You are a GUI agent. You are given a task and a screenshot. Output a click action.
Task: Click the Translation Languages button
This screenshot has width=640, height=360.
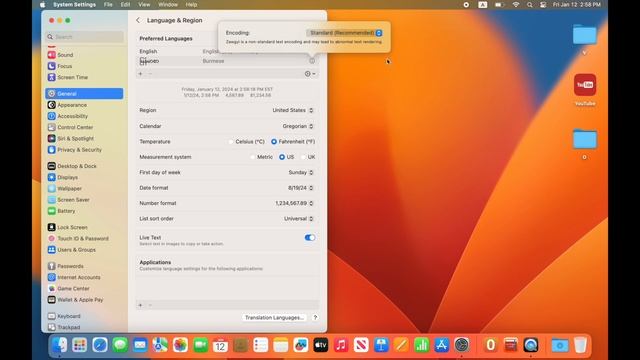[273, 318]
